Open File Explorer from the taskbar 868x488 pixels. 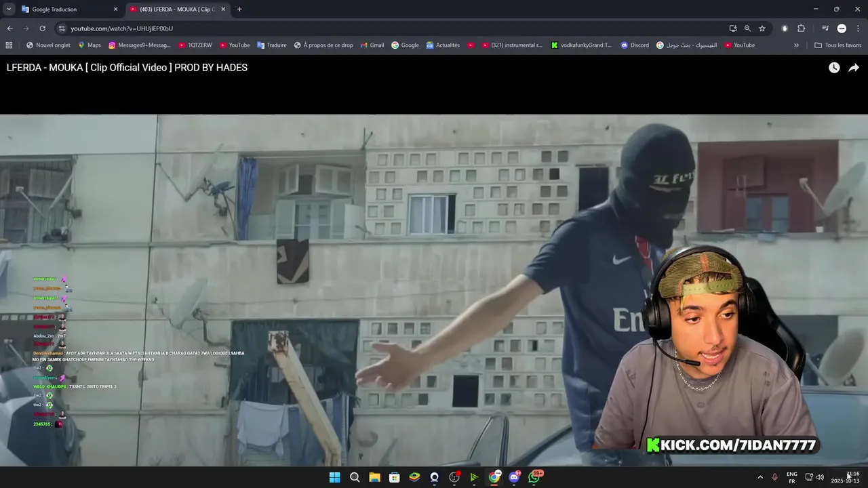374,477
